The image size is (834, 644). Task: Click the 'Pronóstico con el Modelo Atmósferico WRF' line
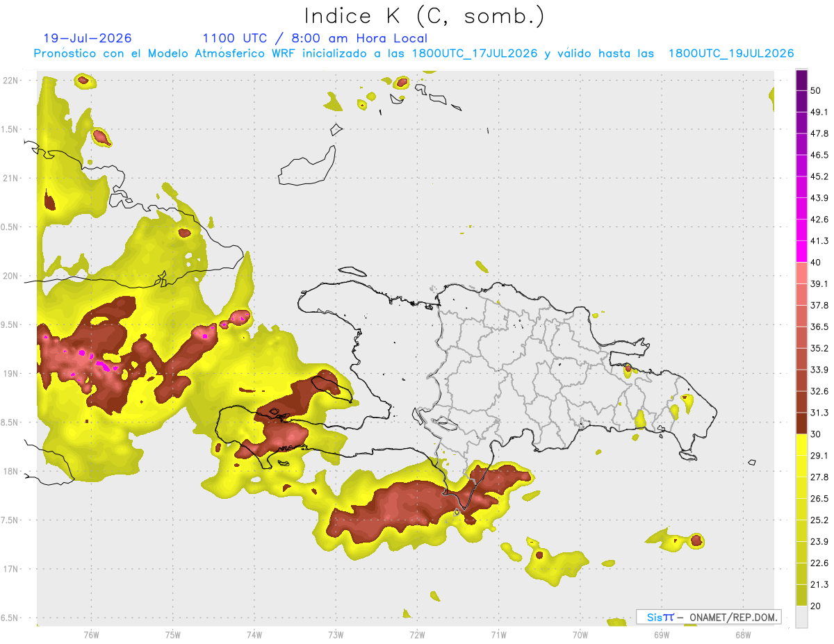pos(414,53)
